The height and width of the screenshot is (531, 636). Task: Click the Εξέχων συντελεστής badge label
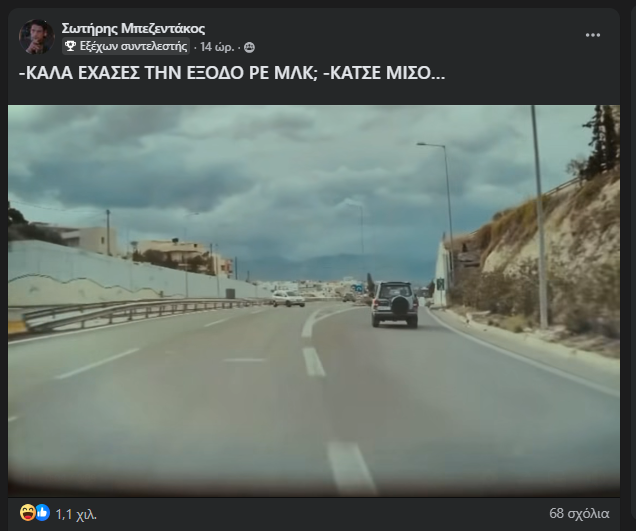click(x=133, y=46)
